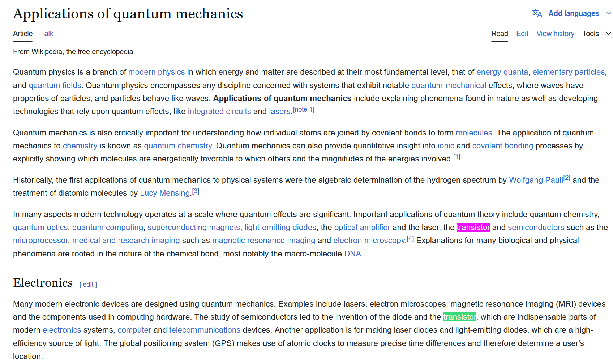The image size is (613, 364).
Task: Follow the modern physics link
Action: 157,72
